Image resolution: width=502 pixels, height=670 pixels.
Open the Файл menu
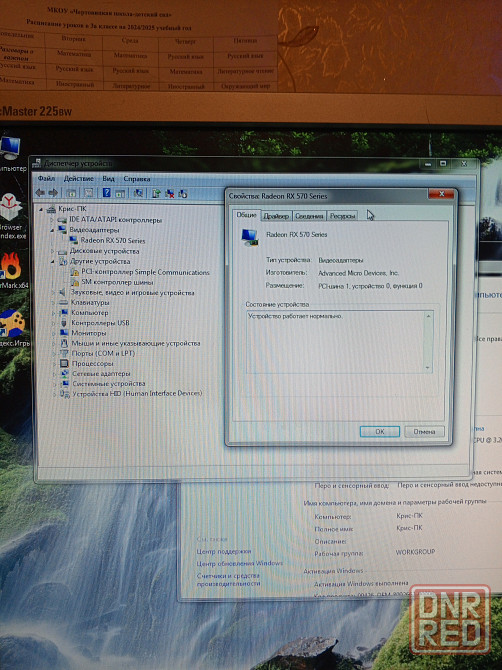46,179
